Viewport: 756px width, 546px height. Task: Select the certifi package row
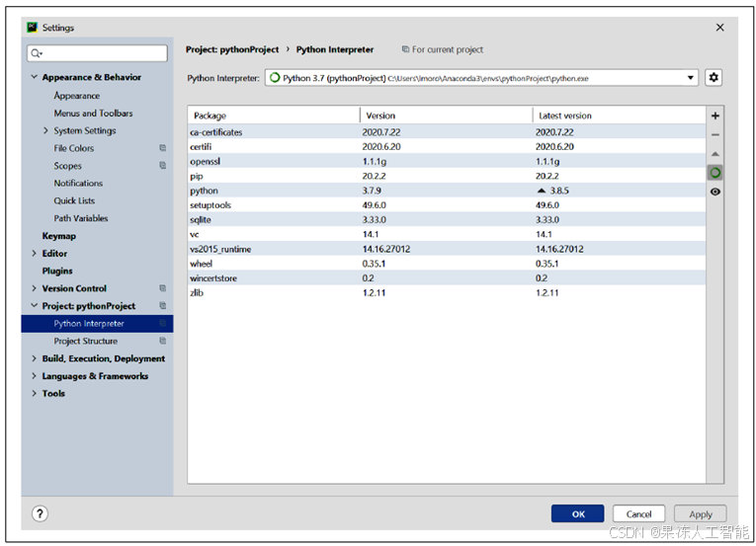click(447, 146)
